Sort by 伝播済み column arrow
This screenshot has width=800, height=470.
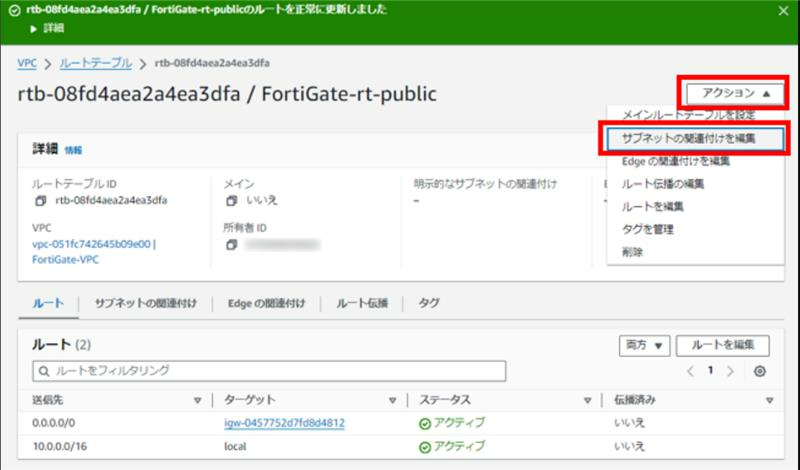tap(769, 401)
